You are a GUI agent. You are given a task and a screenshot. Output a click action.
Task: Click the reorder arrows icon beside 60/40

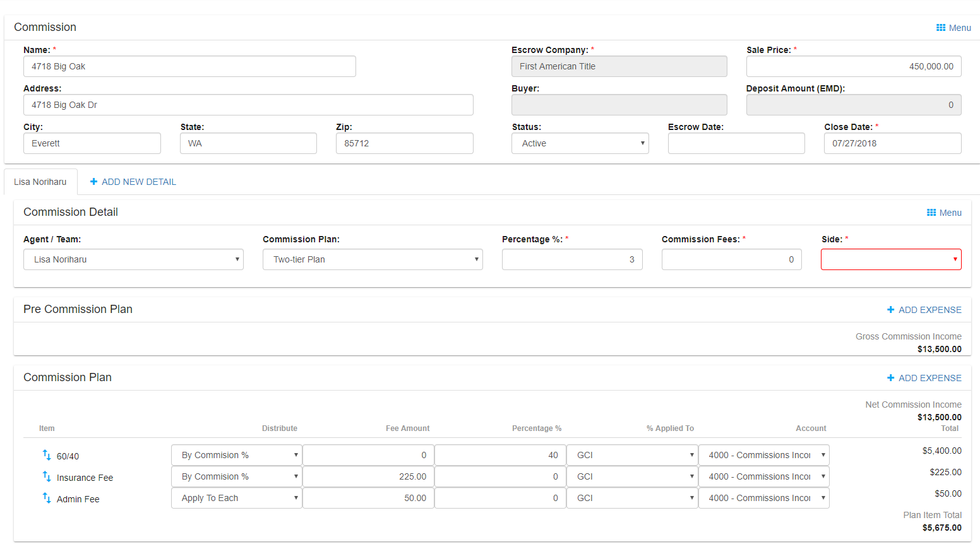point(47,455)
